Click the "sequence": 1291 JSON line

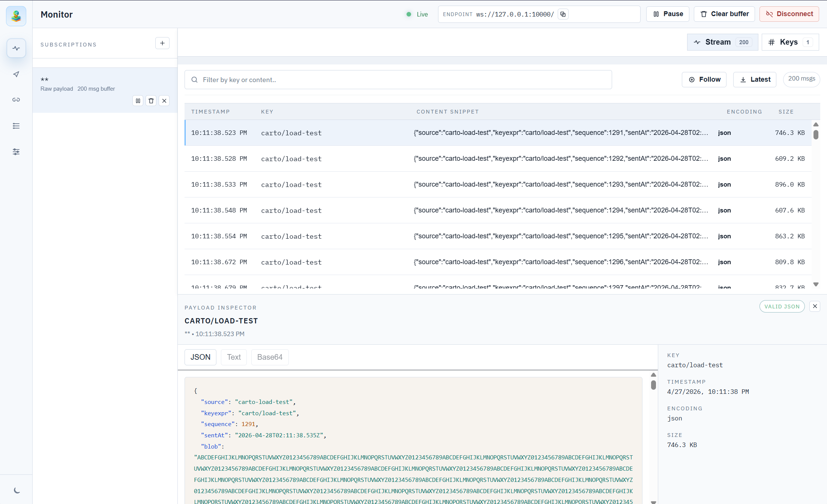pyautogui.click(x=230, y=424)
